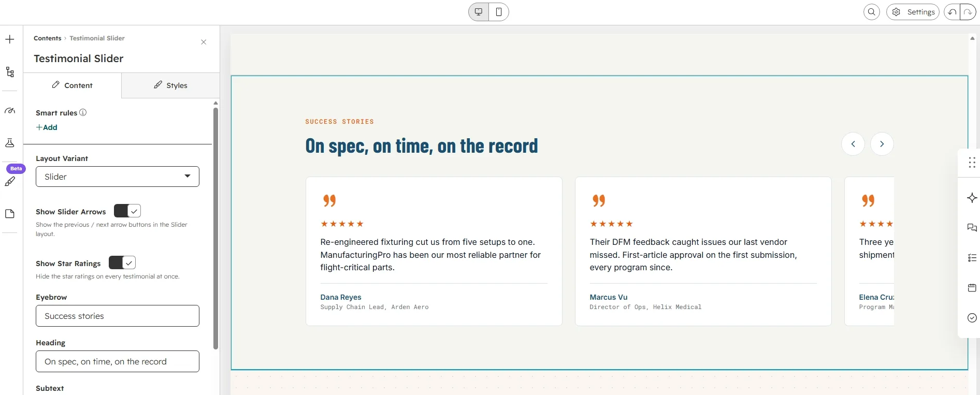This screenshot has height=395, width=980.
Task: Toggle Show Slider Arrows switch
Action: coord(127,211)
